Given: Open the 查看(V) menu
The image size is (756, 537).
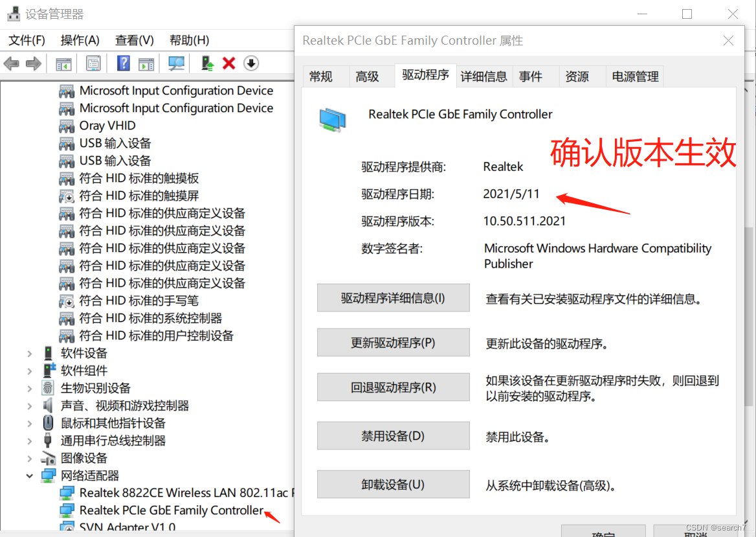Looking at the screenshot, I should click(135, 40).
